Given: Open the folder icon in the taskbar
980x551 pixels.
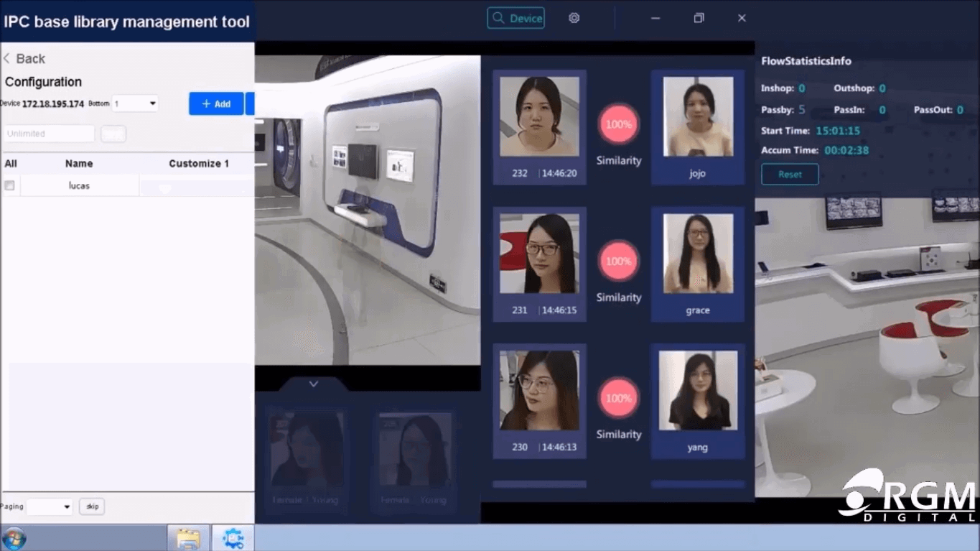Looking at the screenshot, I should [187, 537].
